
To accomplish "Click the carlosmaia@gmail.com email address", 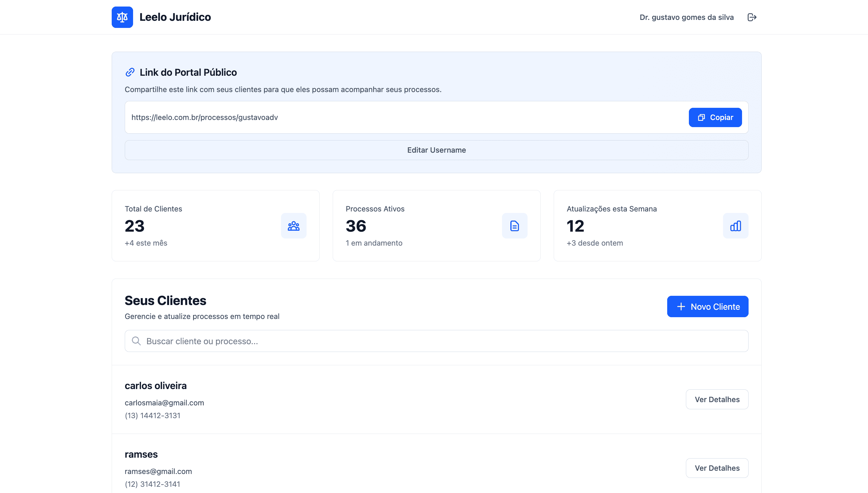I will tap(164, 403).
